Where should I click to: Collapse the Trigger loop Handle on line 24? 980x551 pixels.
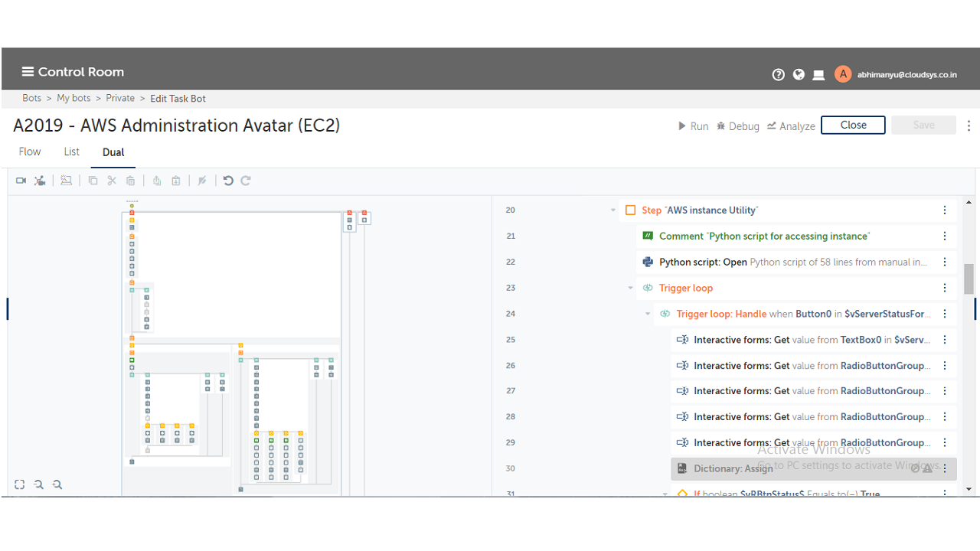(x=648, y=314)
